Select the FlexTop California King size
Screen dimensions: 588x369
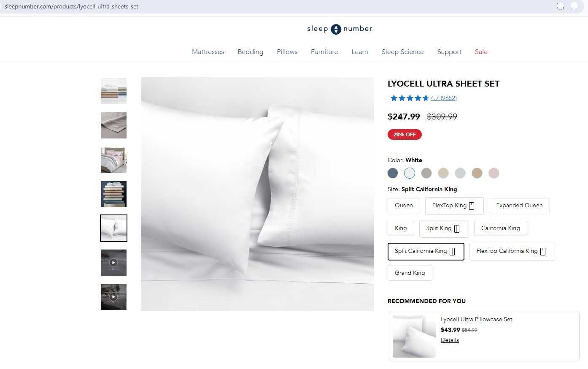point(512,251)
